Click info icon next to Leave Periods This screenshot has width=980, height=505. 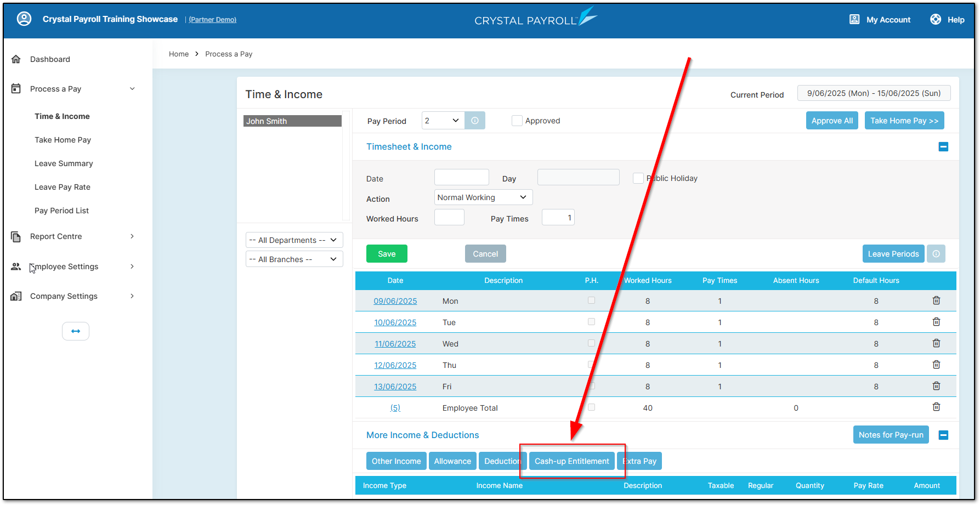pyautogui.click(x=936, y=254)
